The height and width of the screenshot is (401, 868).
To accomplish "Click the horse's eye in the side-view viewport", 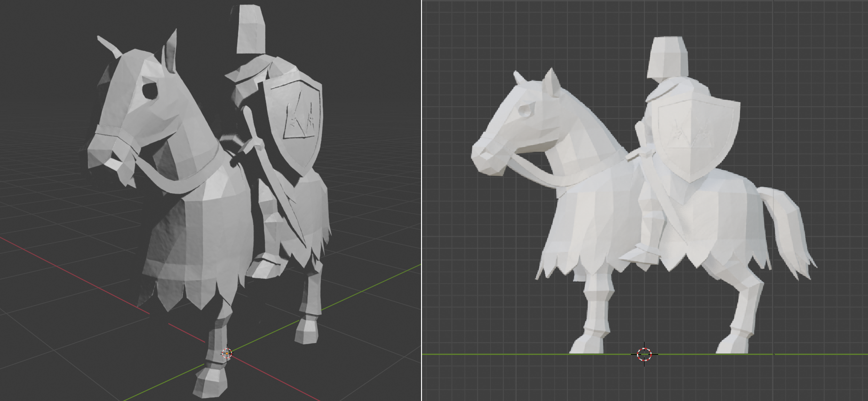I will tap(525, 111).
